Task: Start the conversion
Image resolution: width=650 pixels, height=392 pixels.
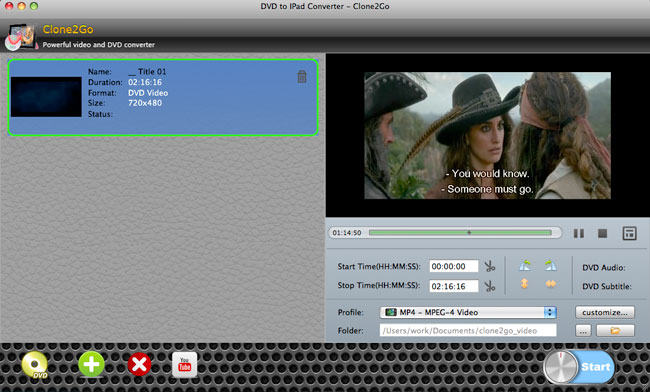Action: tap(580, 367)
